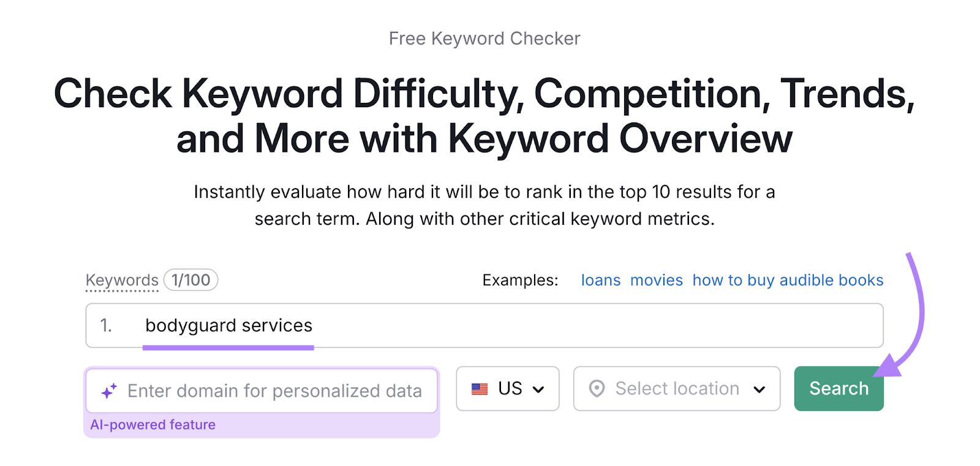Open the Select location dropdown
This screenshot has height=466, width=980.
(x=676, y=388)
